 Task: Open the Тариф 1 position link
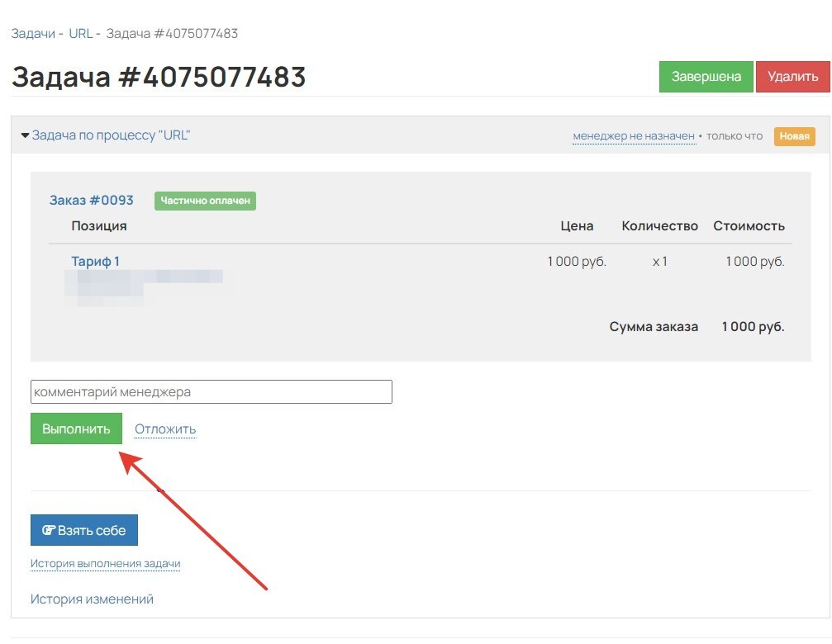pyautogui.click(x=95, y=262)
